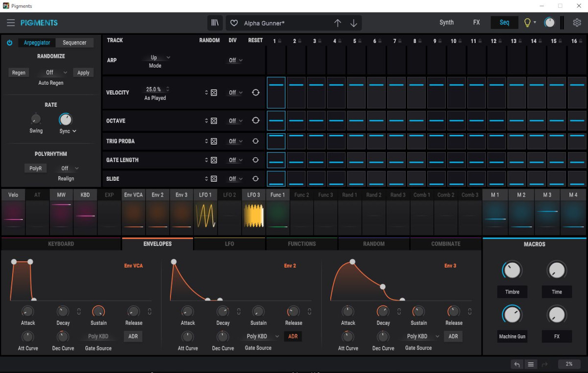
Task: Click the Env VCA Attack knob
Action: (x=28, y=312)
